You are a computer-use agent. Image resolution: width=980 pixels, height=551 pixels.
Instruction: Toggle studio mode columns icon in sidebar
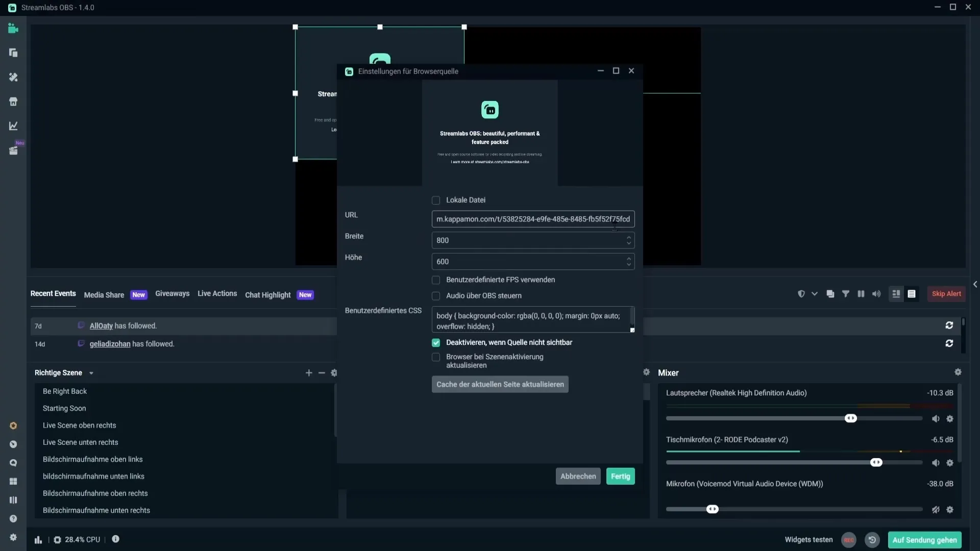click(13, 500)
